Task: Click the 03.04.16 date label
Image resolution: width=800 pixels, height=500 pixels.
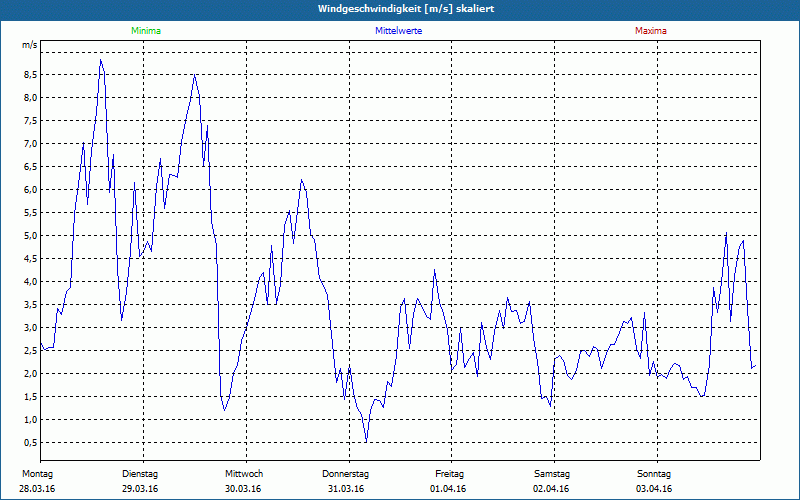Action: 654,489
